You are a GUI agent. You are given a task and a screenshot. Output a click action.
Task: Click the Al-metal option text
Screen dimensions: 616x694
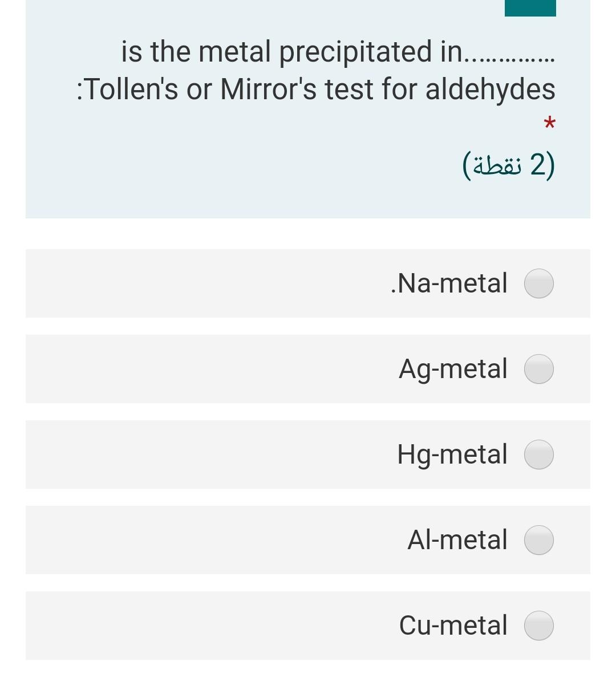click(x=457, y=540)
